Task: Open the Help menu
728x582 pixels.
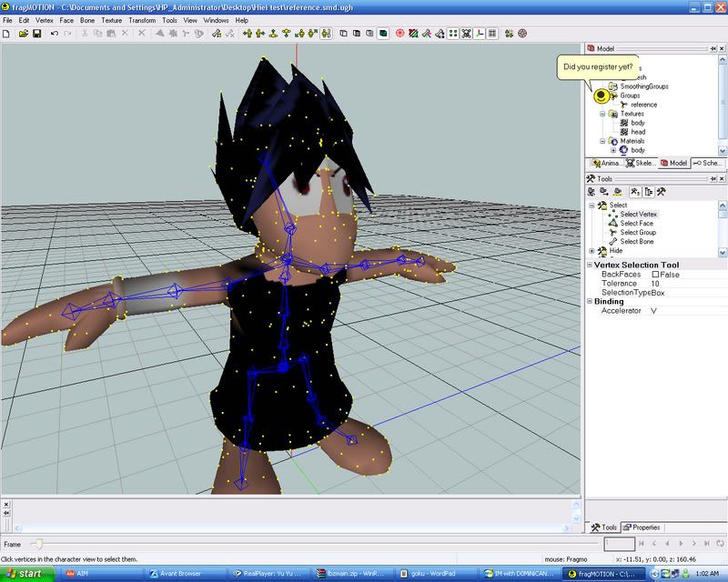Action: 241,20
